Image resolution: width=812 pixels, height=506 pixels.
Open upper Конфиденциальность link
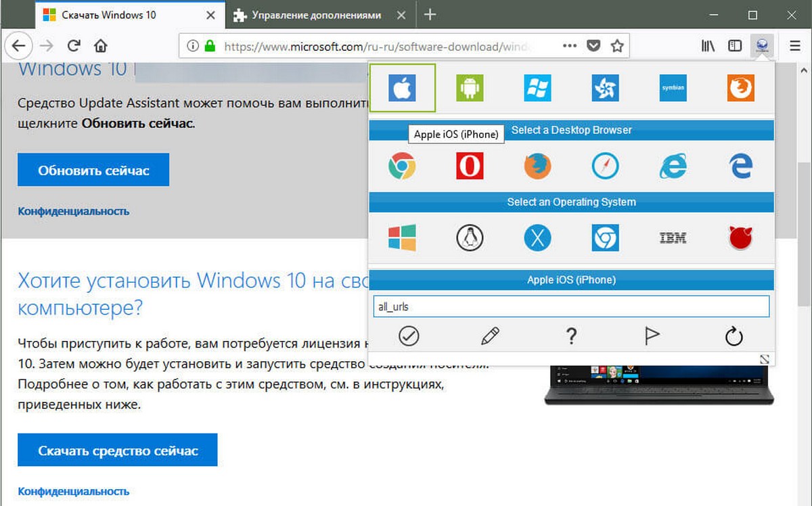(73, 211)
